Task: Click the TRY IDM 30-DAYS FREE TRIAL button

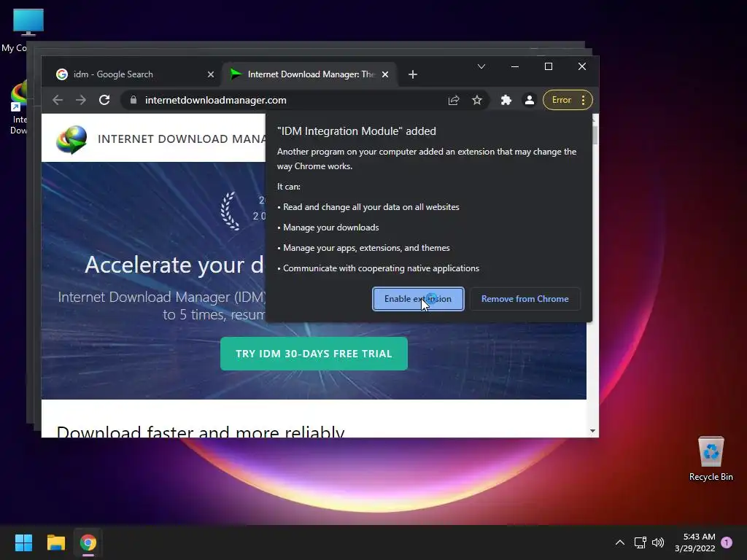Action: [314, 354]
